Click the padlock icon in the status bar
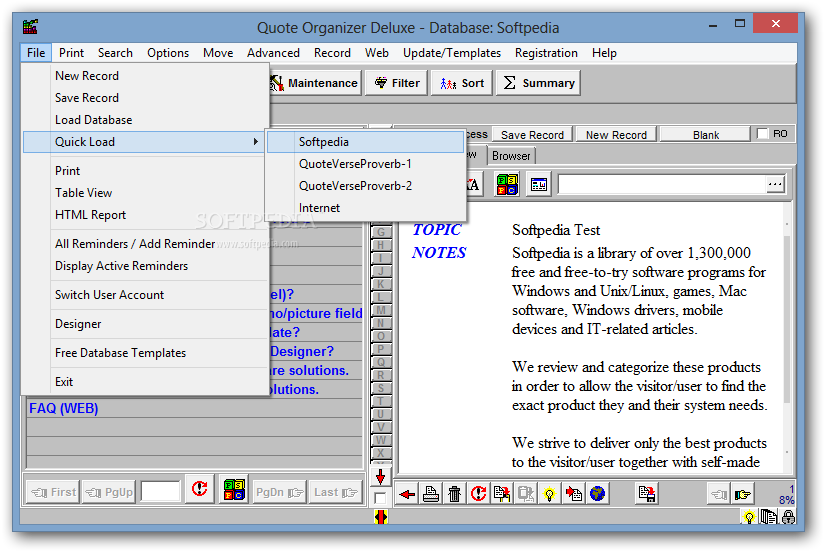Image resolution: width=825 pixels, height=552 pixels. [x=788, y=517]
